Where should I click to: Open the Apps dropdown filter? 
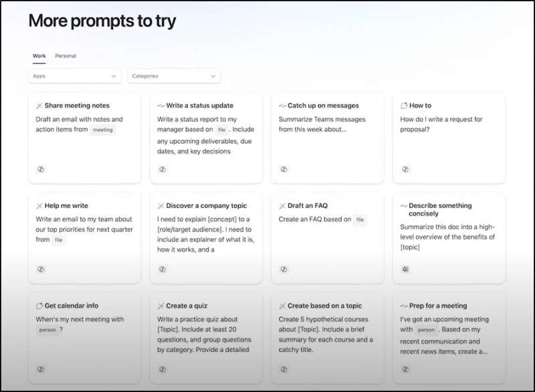coord(75,76)
